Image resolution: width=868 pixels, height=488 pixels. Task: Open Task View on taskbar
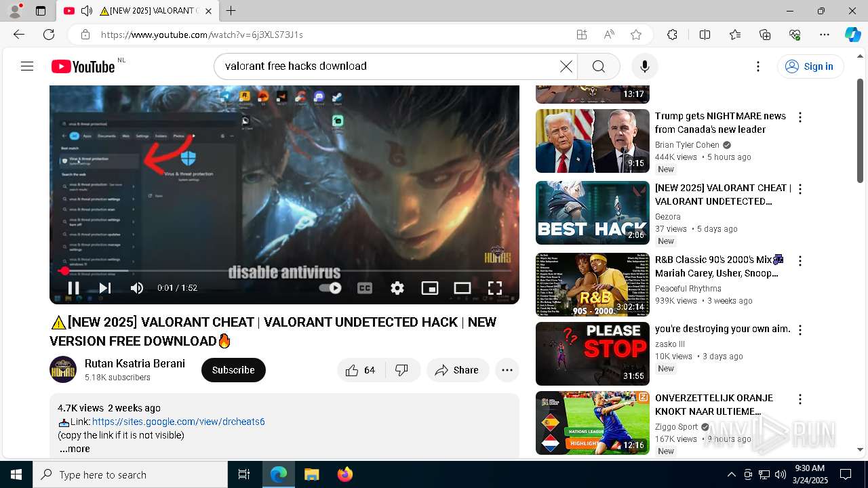[244, 474]
